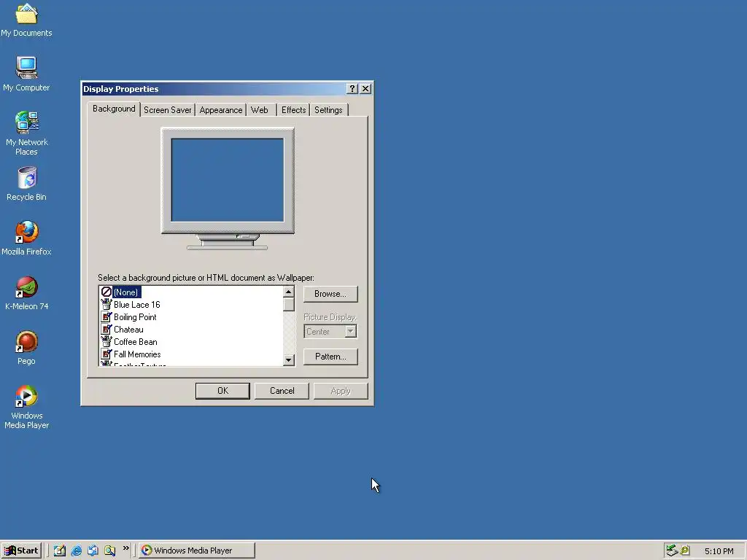Open the My Documents desktop icon
The width and height of the screenshot is (747, 560).
tap(26, 20)
